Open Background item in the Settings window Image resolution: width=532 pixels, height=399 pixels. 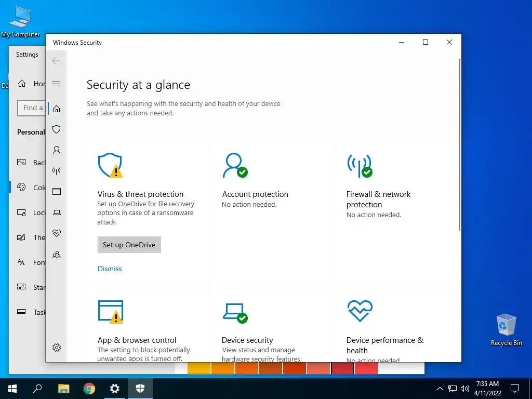(x=28, y=163)
